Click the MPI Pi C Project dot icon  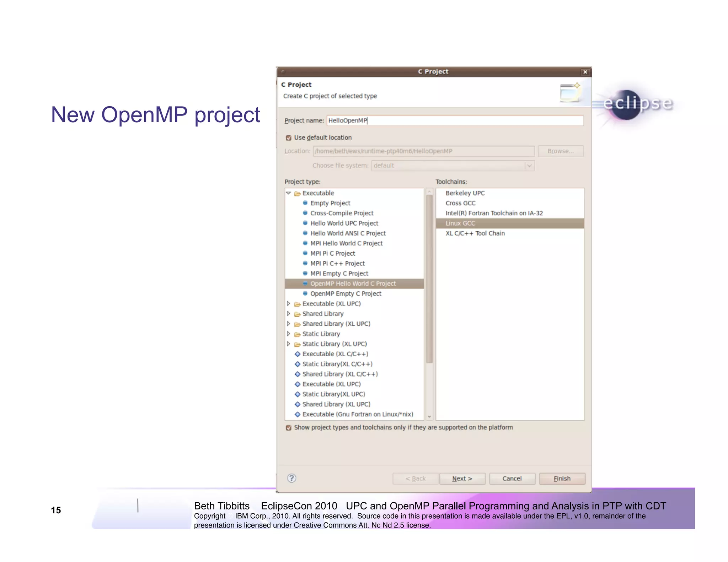pos(305,253)
